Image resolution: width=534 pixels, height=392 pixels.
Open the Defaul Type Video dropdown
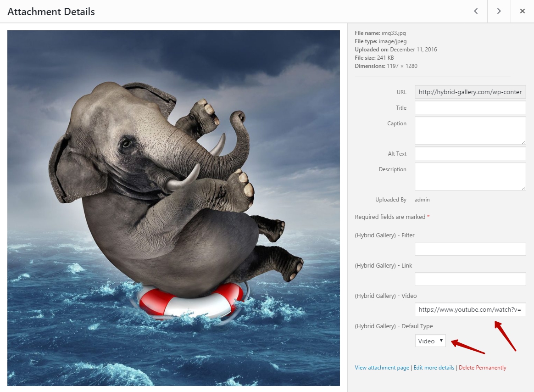(x=430, y=341)
